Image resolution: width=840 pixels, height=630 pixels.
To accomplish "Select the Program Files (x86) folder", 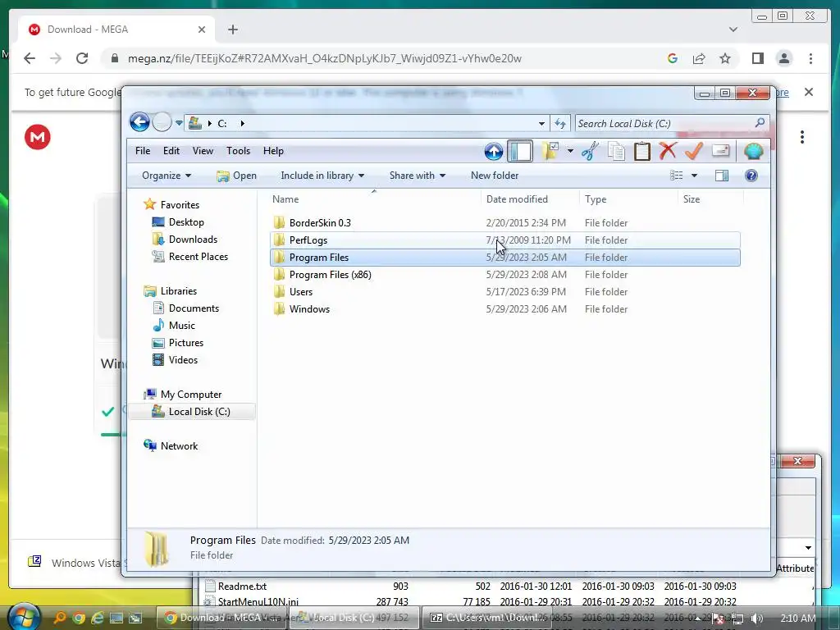I will tap(505, 274).
